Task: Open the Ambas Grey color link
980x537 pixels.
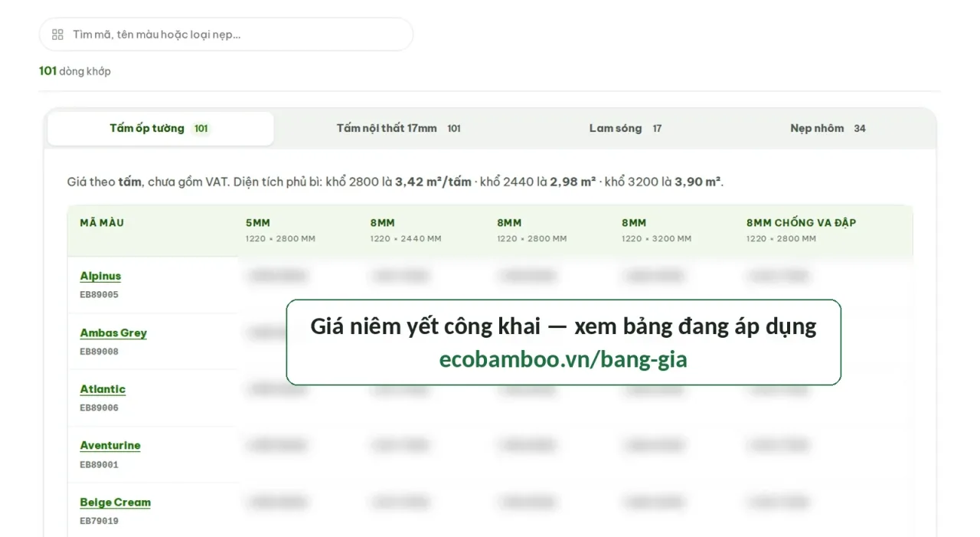Action: tap(113, 333)
